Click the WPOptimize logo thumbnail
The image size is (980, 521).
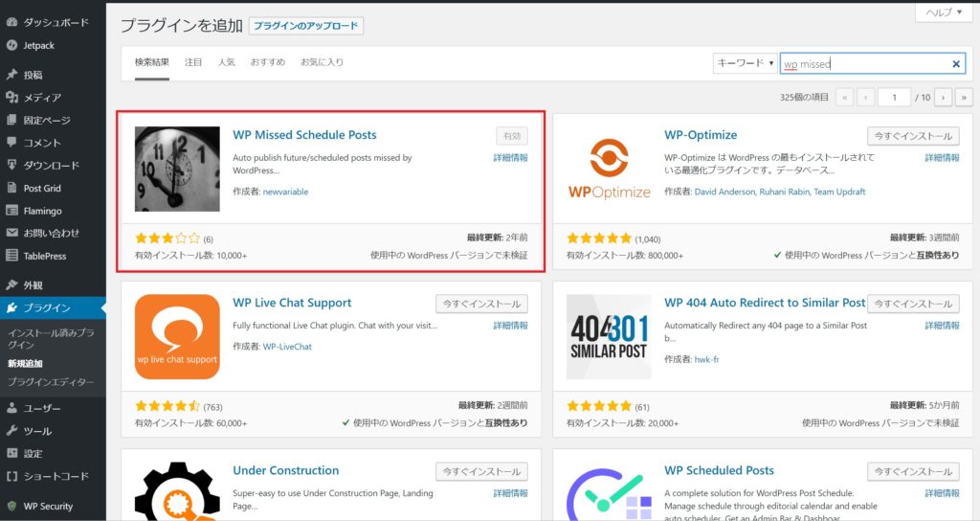[609, 169]
